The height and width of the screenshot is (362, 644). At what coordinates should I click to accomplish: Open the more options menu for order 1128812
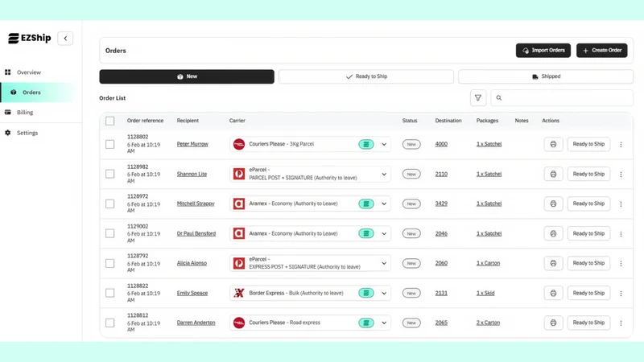pyautogui.click(x=621, y=323)
